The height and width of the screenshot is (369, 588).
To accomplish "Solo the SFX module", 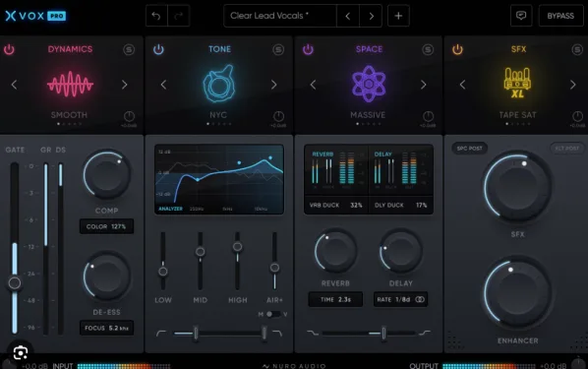I will [577, 49].
